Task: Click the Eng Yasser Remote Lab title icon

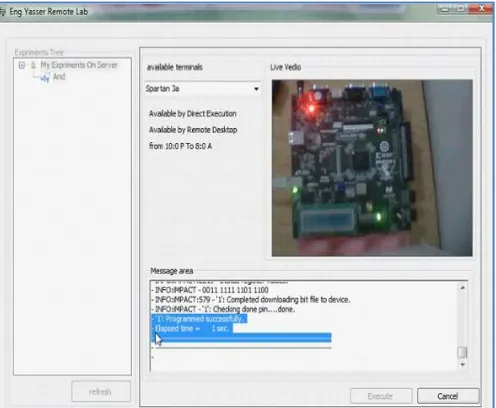Action: click(x=3, y=12)
